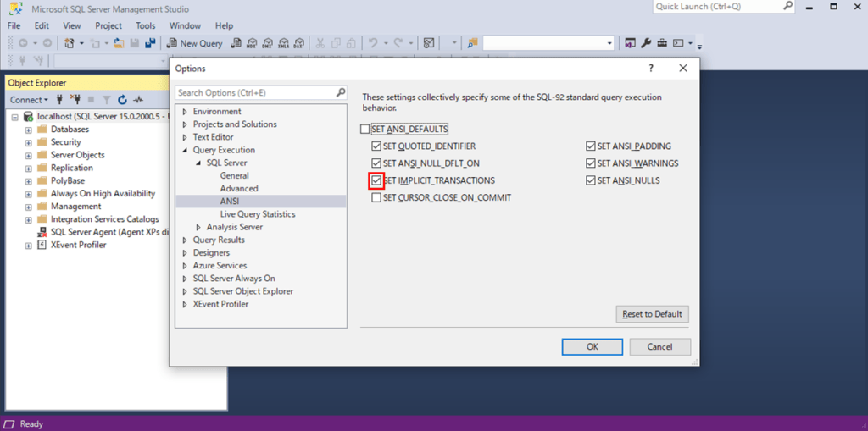Image resolution: width=868 pixels, height=431 pixels.
Task: Expand Projects and Solutions node
Action: point(185,124)
